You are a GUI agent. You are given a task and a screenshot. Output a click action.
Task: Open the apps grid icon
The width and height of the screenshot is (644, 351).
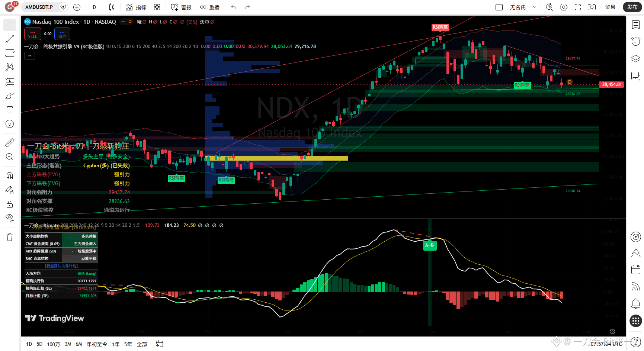(x=636, y=321)
